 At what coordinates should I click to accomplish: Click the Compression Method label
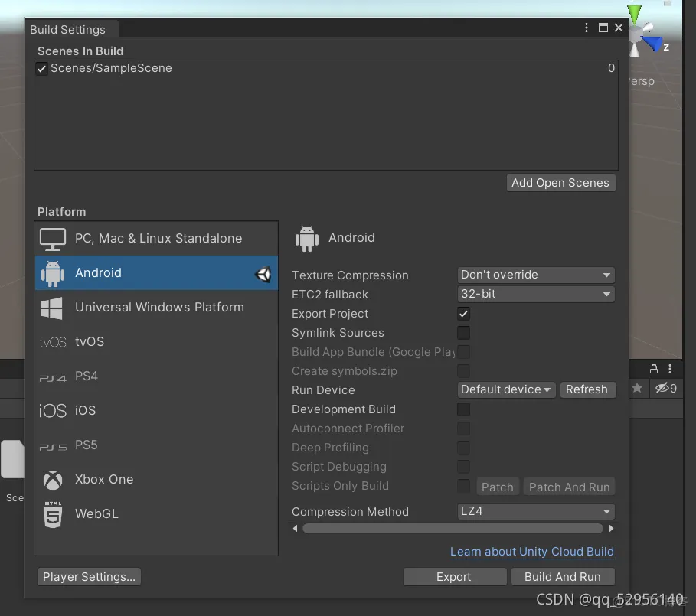click(x=350, y=512)
